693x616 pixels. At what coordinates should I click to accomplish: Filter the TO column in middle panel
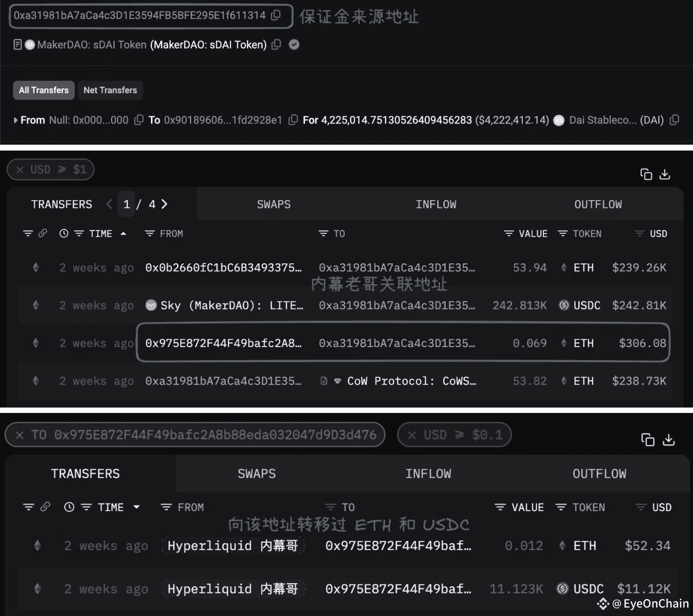pyautogui.click(x=323, y=233)
